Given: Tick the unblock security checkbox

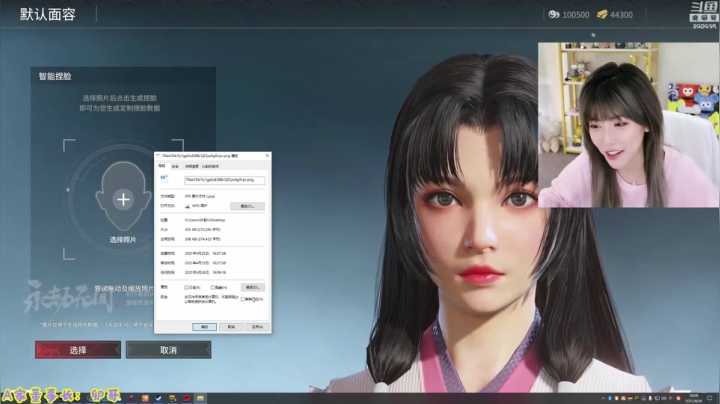Looking at the screenshot, I should [243, 299].
